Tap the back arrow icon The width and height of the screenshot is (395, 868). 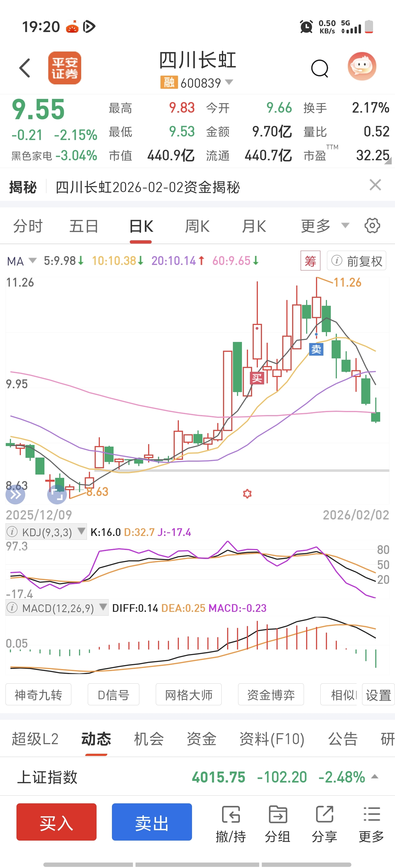pyautogui.click(x=25, y=68)
